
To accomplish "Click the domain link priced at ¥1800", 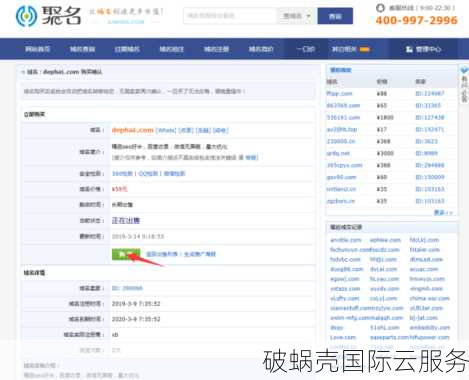I will point(343,118).
